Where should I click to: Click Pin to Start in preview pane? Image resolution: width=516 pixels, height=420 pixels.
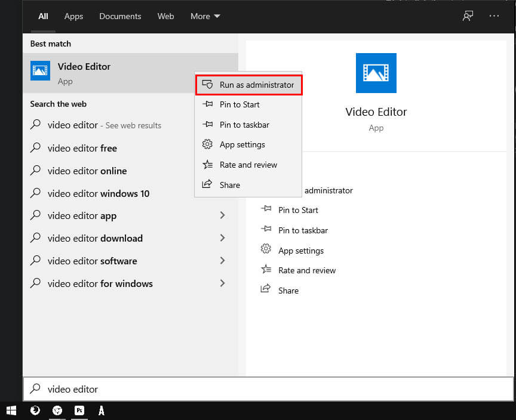tap(298, 211)
